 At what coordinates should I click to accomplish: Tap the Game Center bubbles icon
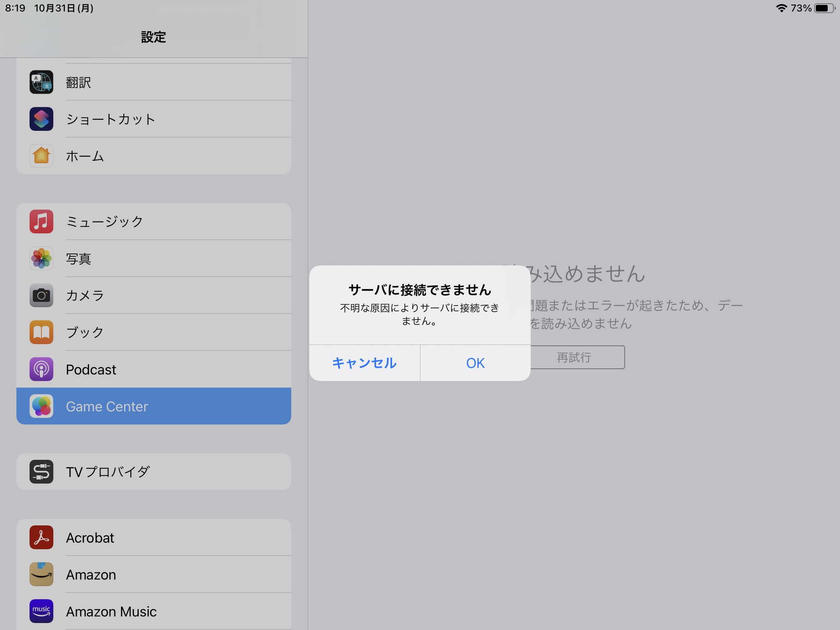coord(41,406)
